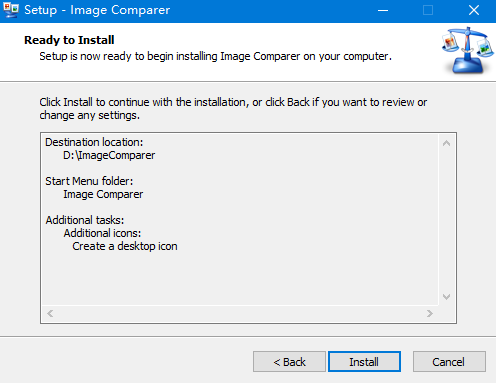Screen dimensions: 496x383
Task: Minimize the Setup window
Action: [383, 10]
